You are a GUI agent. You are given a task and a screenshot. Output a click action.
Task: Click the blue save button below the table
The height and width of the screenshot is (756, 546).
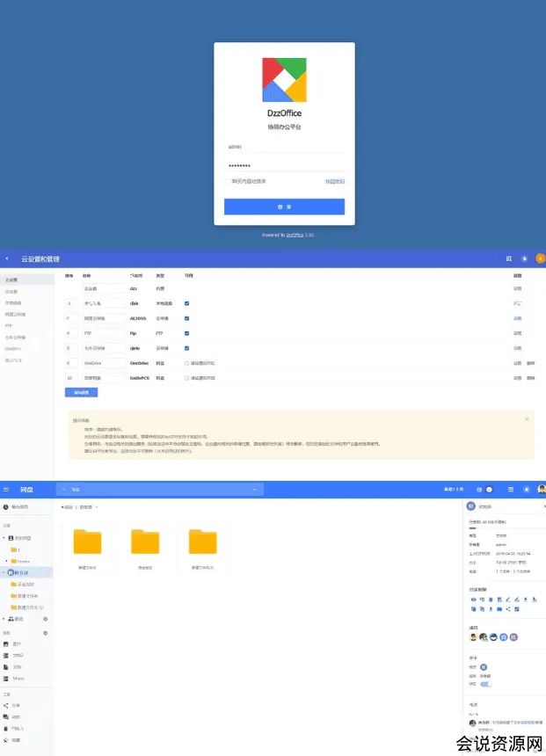[x=81, y=393]
